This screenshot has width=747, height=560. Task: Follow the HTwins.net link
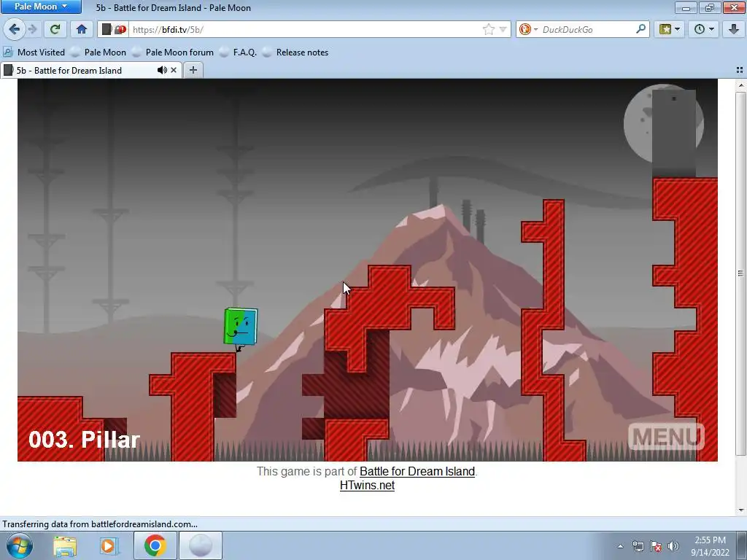coord(368,485)
